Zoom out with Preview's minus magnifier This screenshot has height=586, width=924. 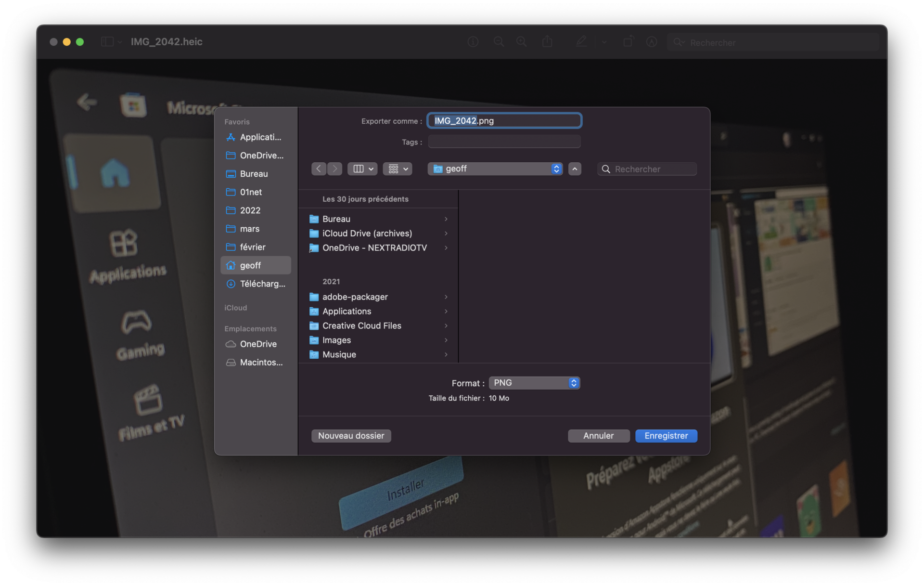[x=499, y=42]
